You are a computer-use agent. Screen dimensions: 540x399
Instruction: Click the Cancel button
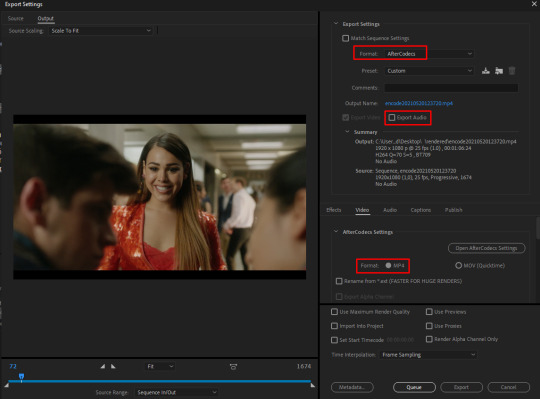(509, 387)
